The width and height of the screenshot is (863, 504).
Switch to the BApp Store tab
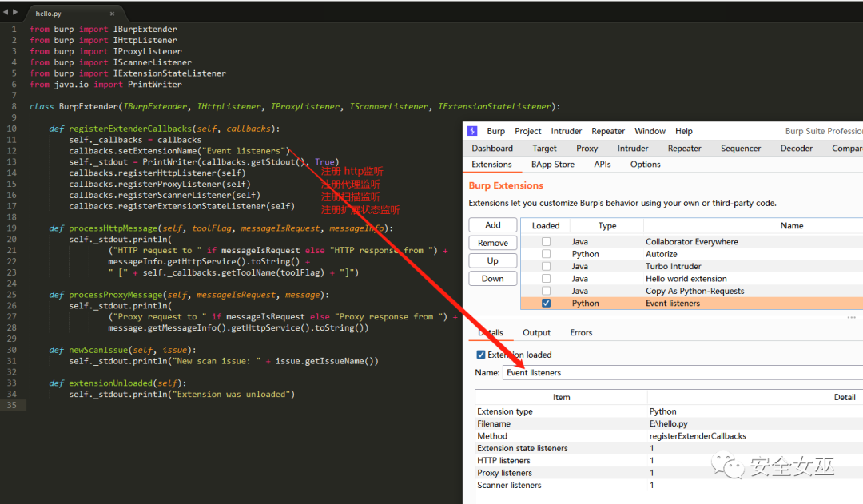tap(552, 165)
